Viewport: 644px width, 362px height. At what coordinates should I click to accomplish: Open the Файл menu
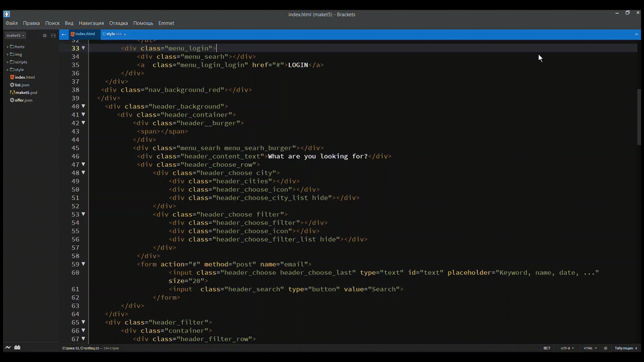point(11,23)
